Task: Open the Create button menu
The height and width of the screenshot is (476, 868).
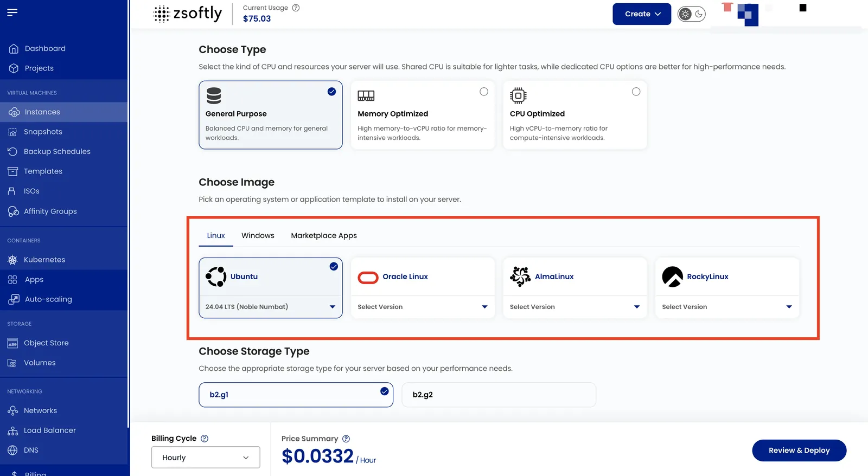Action: click(642, 14)
